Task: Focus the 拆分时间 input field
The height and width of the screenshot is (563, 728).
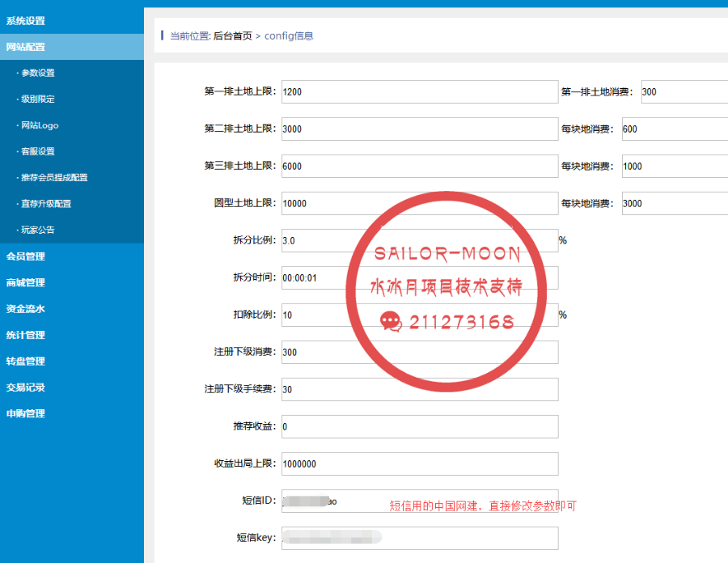Action: [x=420, y=277]
